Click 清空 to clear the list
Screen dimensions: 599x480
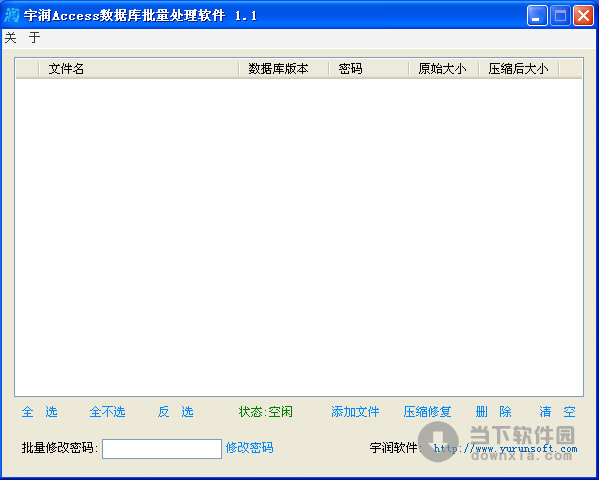(x=557, y=412)
